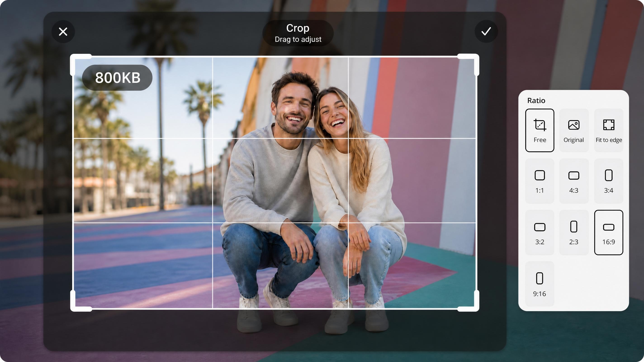Select the 3:4 portrait ratio

coord(608,181)
